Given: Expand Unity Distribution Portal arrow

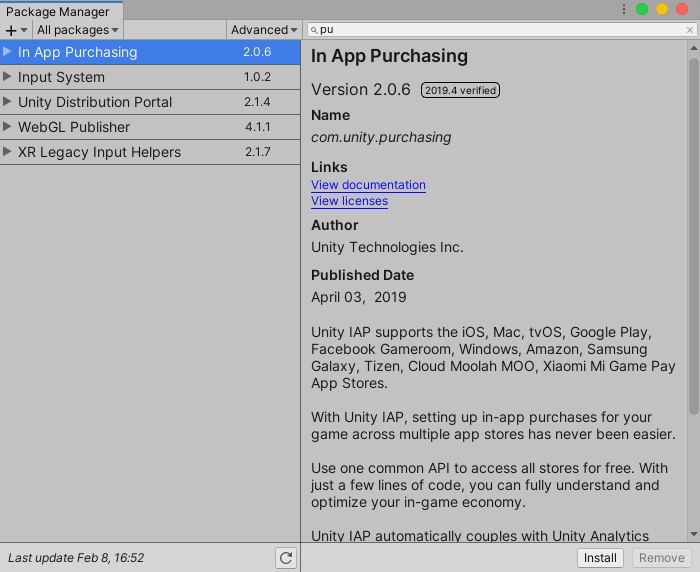Looking at the screenshot, I should coord(7,101).
